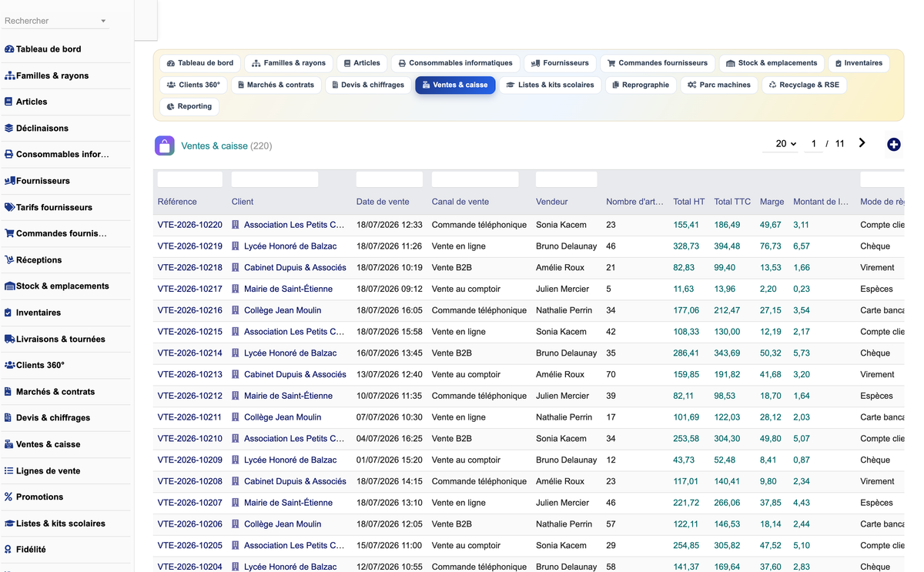Click the Ventes & caisse sidebar register icon

[x=9, y=444]
